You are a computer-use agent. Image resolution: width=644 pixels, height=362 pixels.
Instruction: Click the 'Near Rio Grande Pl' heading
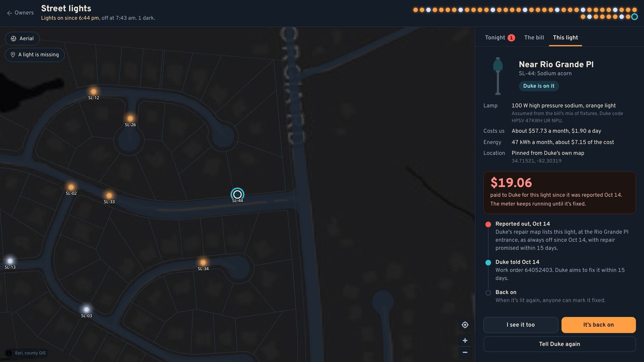tap(556, 64)
